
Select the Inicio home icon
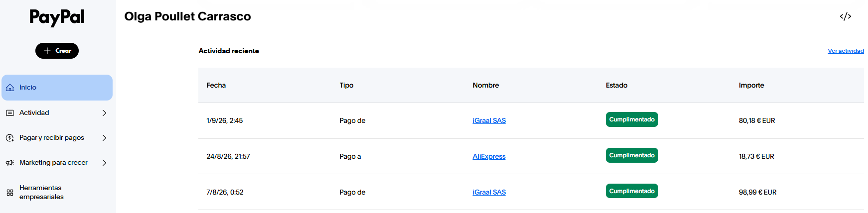click(10, 88)
